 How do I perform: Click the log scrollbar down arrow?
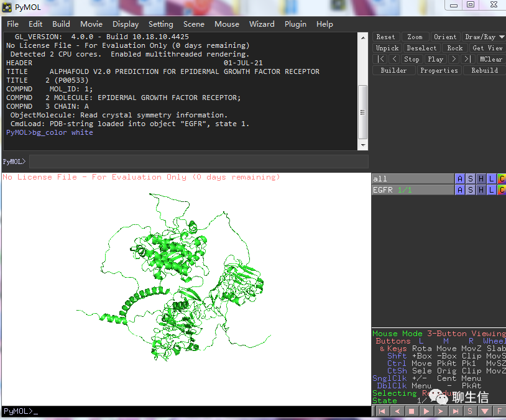tap(363, 145)
